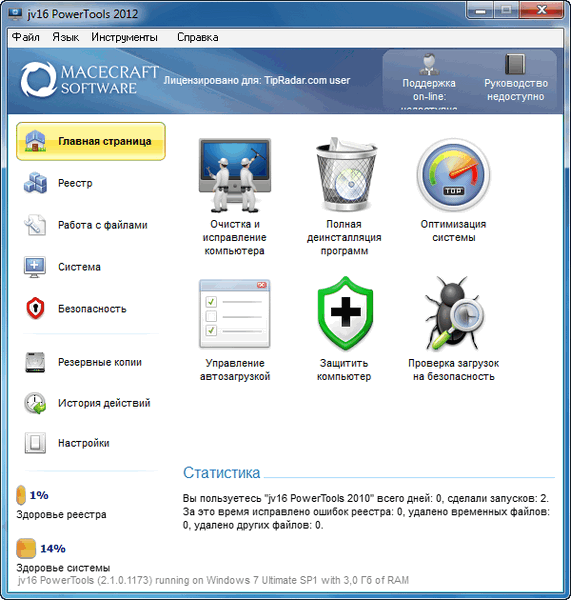Select the Главная страница tab
Screen dimensions: 571x600
pos(91,141)
